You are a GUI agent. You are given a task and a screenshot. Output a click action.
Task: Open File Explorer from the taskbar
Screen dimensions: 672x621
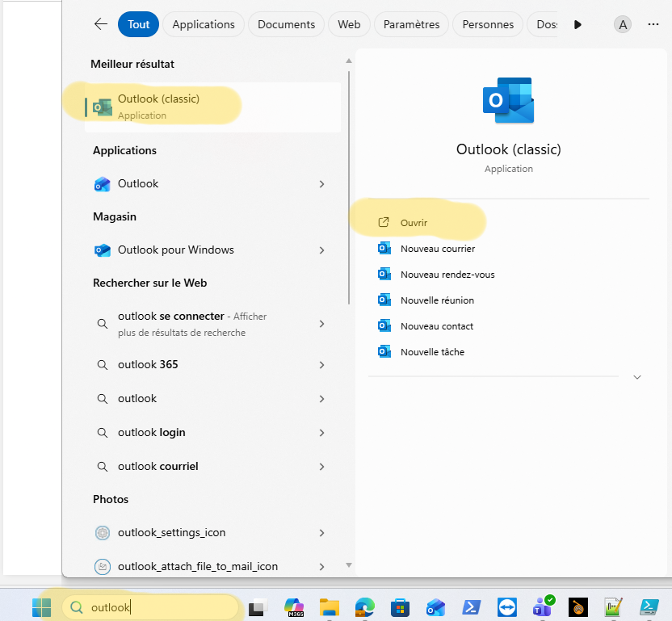click(330, 607)
